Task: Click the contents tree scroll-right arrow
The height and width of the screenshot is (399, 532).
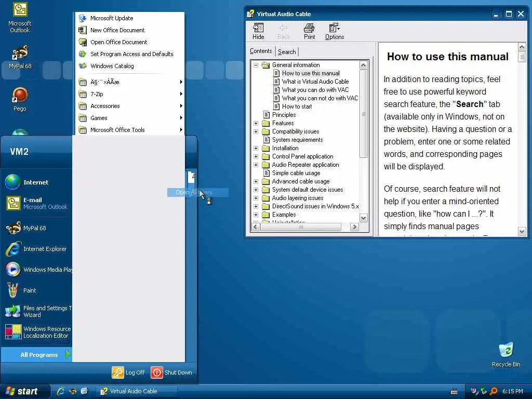Action: point(354,227)
